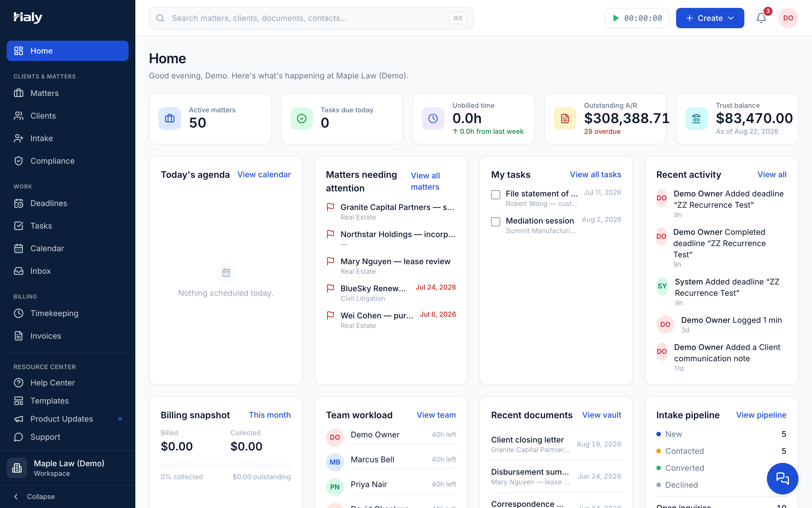The width and height of the screenshot is (812, 508).
Task: Open Calendar from the sidebar
Action: [x=67, y=248]
